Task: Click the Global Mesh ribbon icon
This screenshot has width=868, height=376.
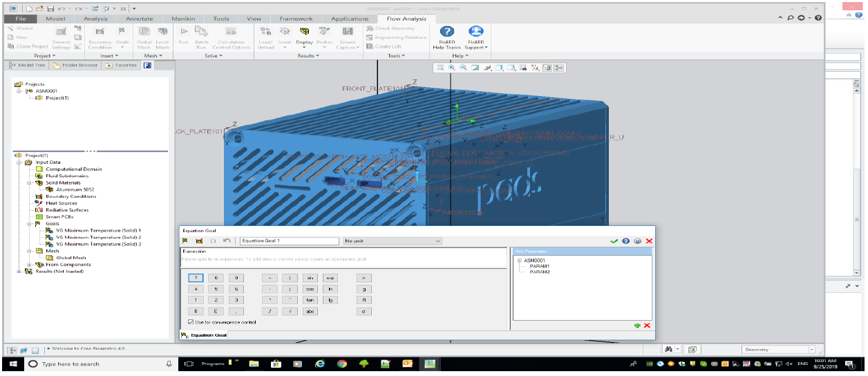Action: [144, 32]
